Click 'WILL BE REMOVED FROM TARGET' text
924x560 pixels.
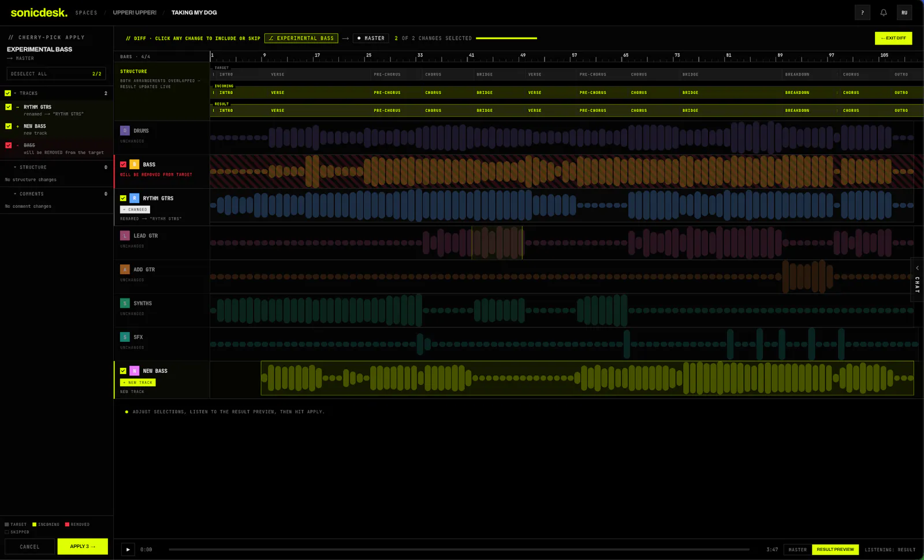156,174
